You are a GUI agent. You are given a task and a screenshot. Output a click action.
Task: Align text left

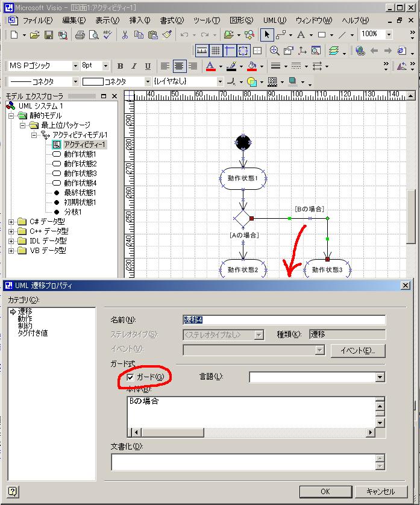pos(165,66)
